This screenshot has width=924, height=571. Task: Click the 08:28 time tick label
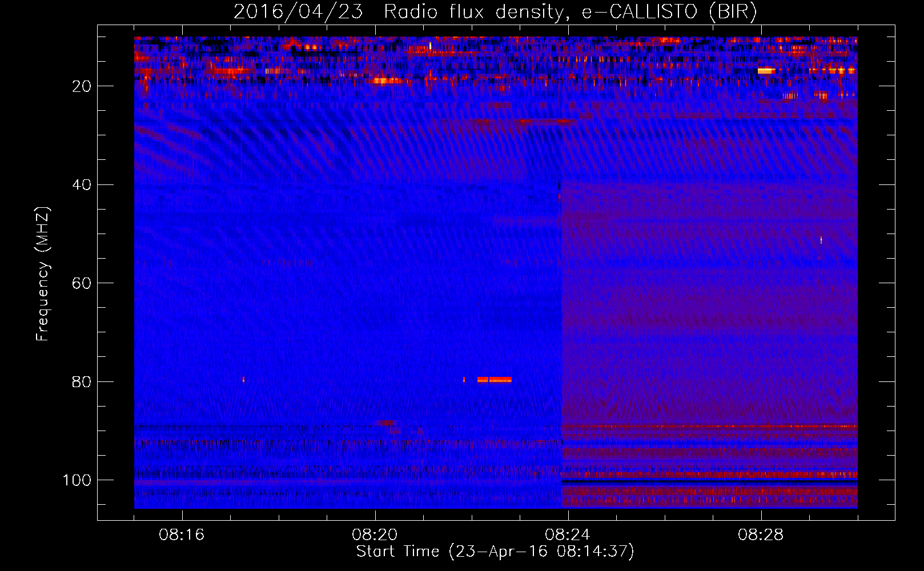point(761,535)
